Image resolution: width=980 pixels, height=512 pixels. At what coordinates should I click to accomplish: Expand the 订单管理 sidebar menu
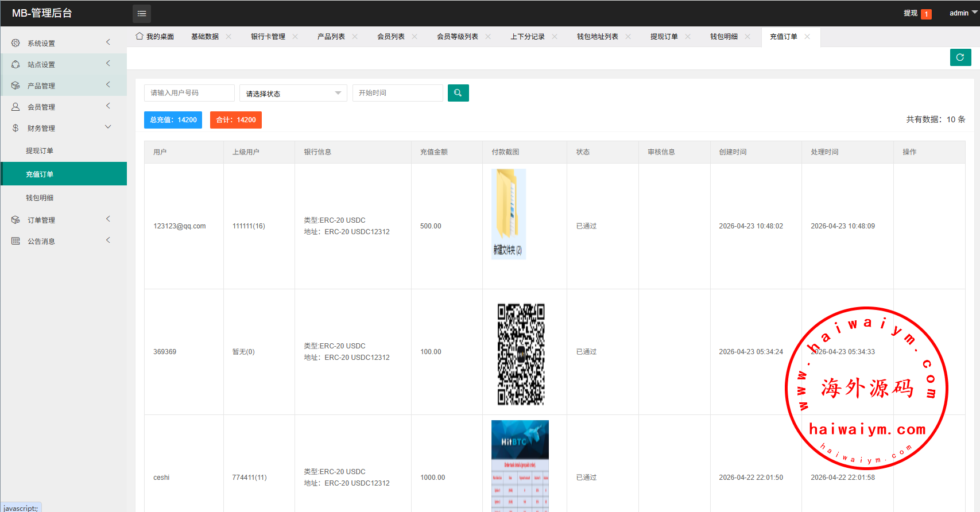pos(108,219)
